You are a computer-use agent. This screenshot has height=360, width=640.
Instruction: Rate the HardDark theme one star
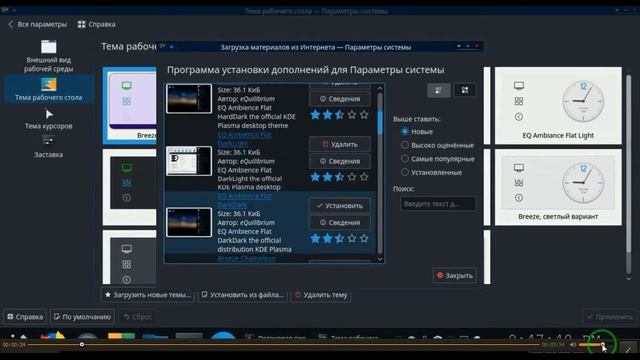[315, 115]
